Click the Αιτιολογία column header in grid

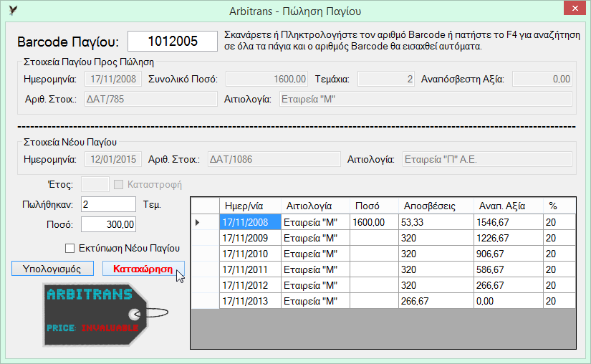[315, 206]
